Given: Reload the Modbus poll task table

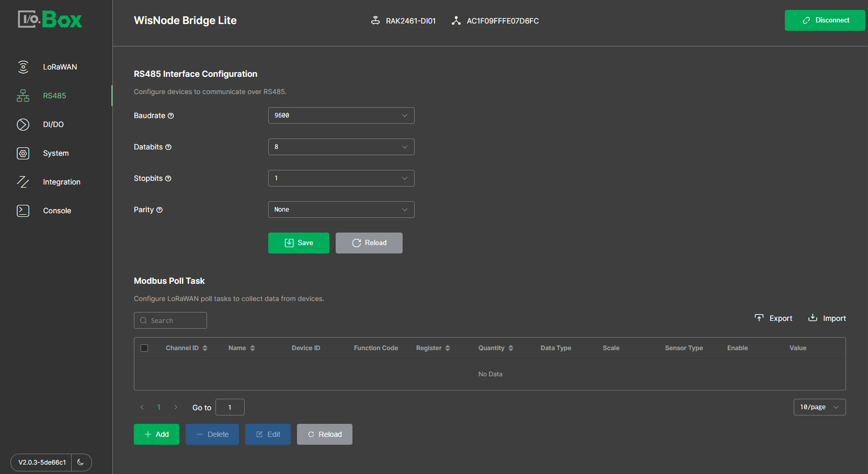Looking at the screenshot, I should 325,434.
